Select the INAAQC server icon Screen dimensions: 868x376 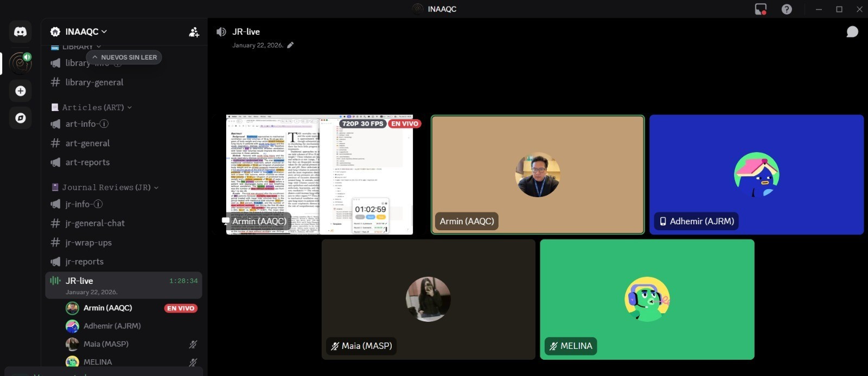20,63
